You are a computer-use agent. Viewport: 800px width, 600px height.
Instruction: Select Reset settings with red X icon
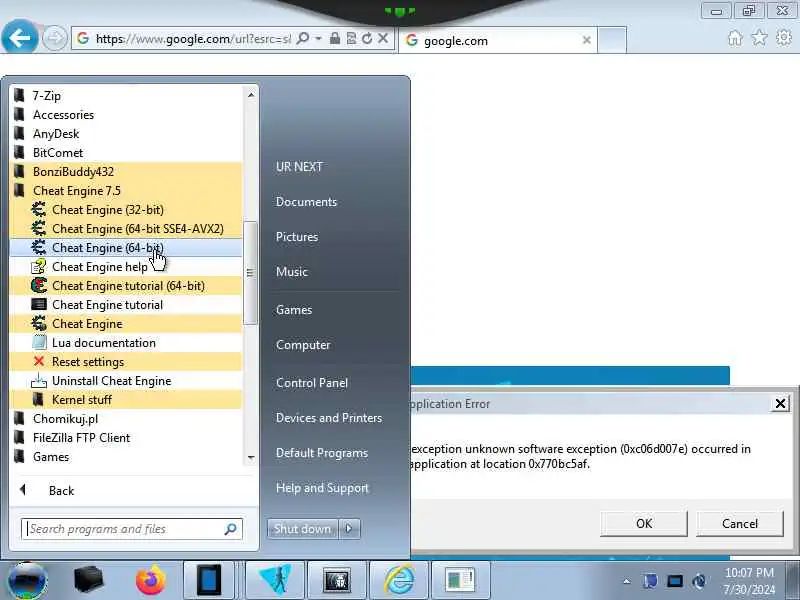point(126,362)
